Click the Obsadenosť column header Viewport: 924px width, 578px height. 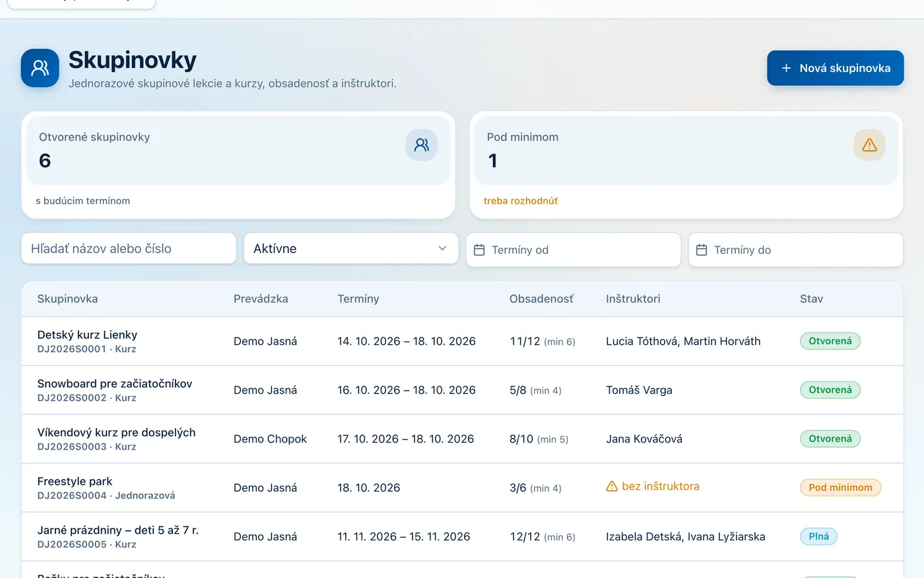tap(541, 299)
